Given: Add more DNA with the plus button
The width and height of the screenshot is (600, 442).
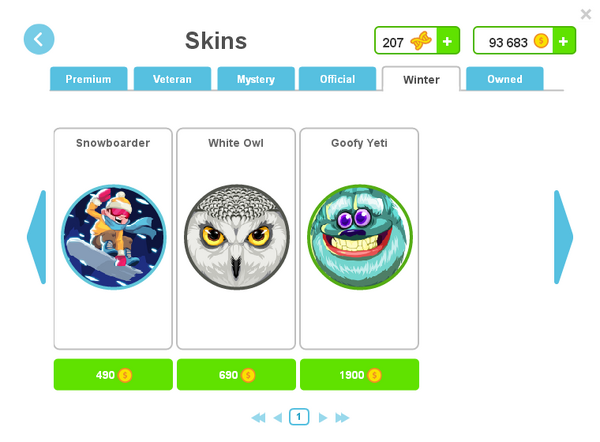Looking at the screenshot, I should pos(447,41).
